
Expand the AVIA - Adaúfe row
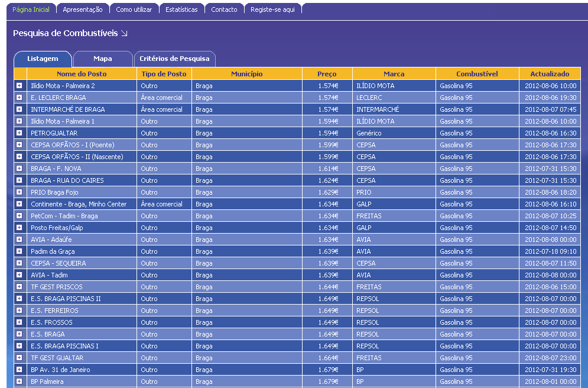pos(19,240)
